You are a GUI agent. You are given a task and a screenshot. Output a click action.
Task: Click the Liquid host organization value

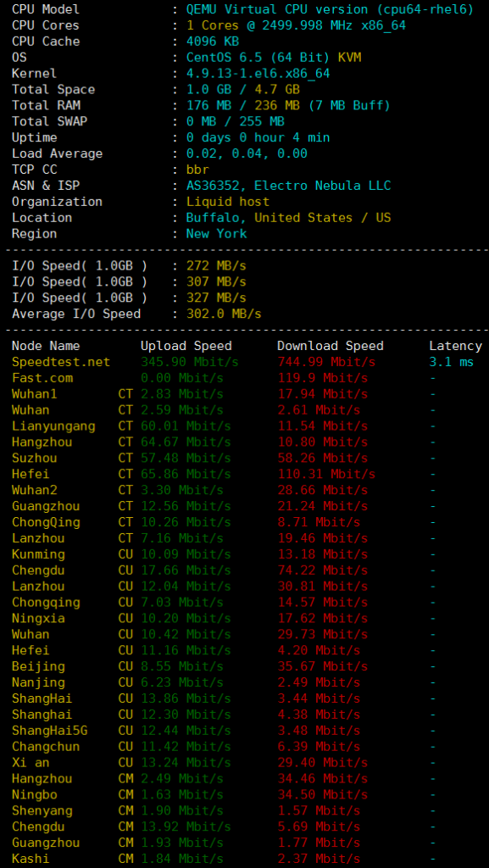[x=228, y=202]
